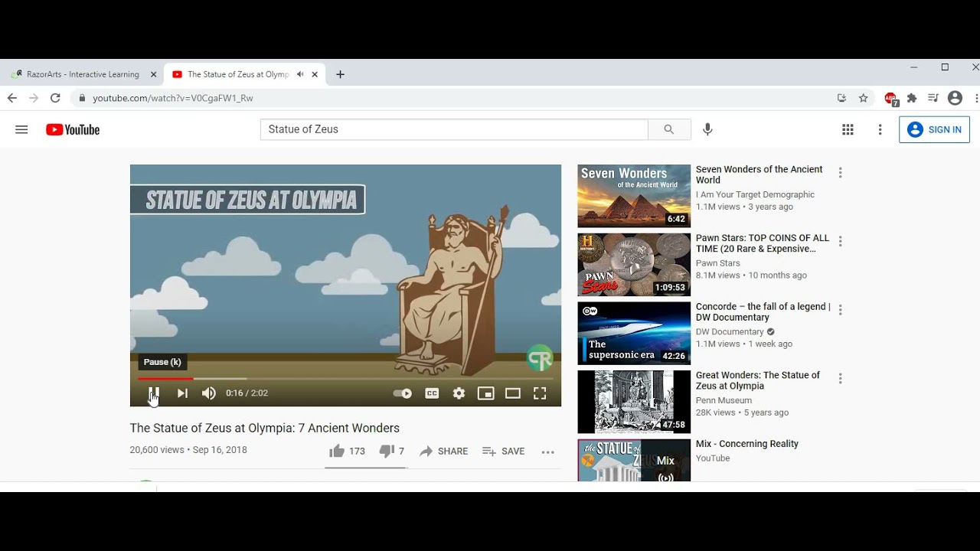Open Great Wonders Statue of Zeus video title
The width and height of the screenshot is (980, 551).
point(758,380)
